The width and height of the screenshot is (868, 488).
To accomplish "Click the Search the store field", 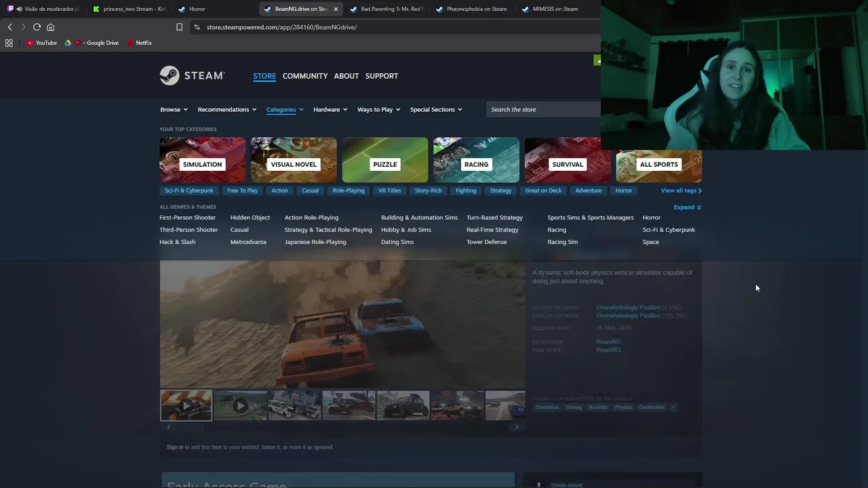I will (544, 109).
